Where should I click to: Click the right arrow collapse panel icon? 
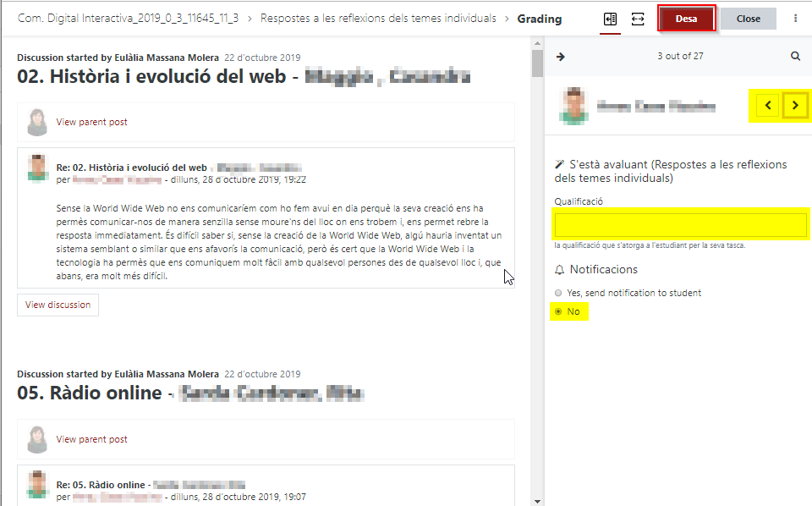pos(560,57)
